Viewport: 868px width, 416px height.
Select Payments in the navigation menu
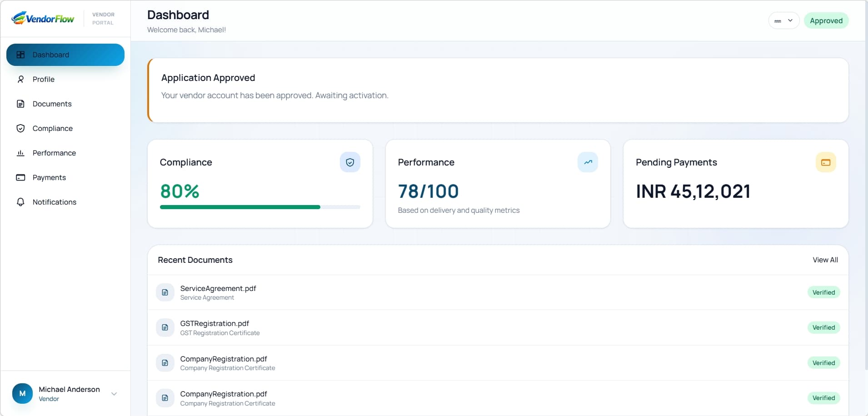49,177
